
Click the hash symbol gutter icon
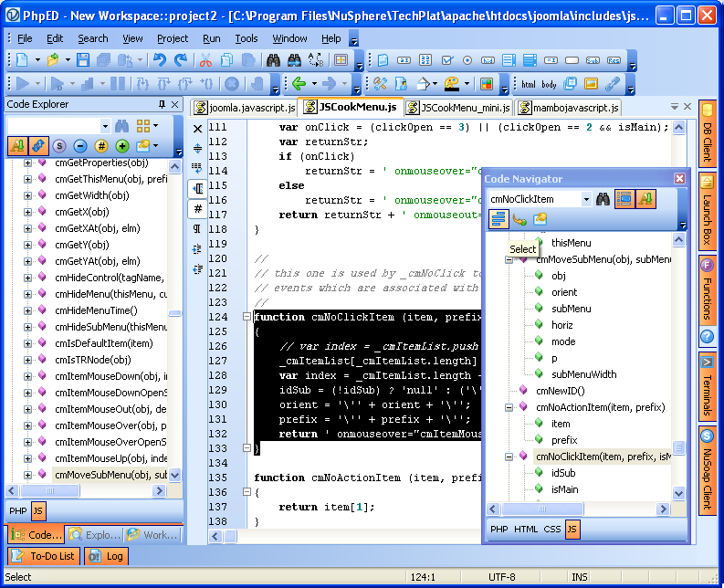click(197, 208)
